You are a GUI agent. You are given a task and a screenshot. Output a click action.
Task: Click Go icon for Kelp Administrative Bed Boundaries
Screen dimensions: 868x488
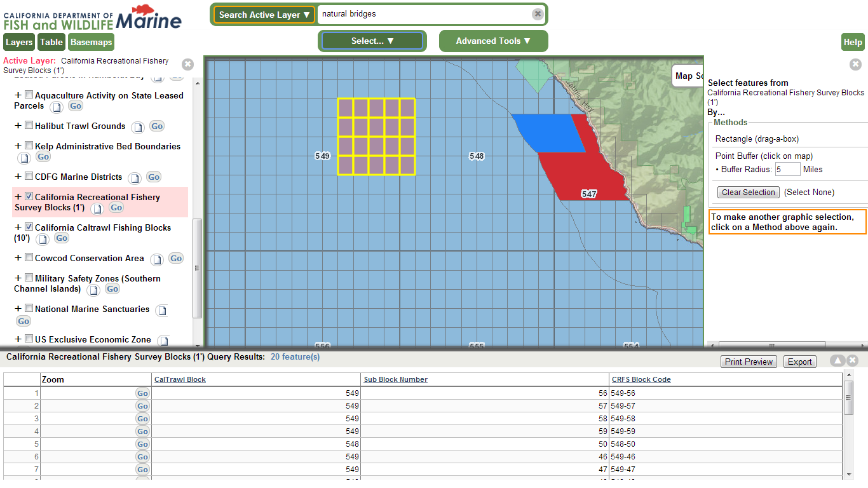click(x=43, y=157)
